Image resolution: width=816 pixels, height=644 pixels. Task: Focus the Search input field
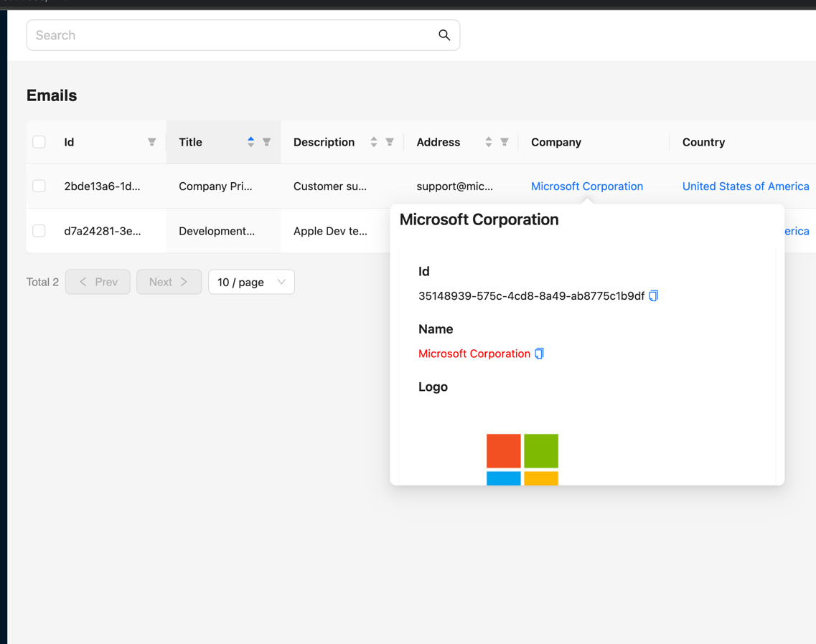point(243,35)
